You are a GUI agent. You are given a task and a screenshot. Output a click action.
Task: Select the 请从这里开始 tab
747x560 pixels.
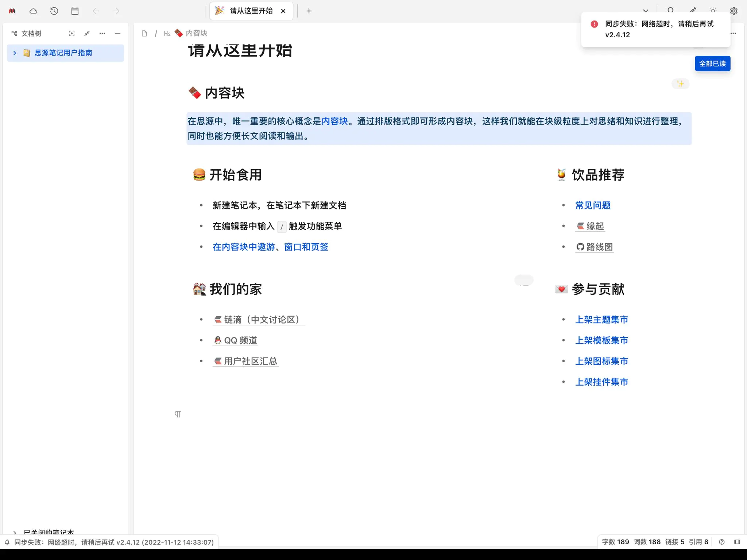(x=251, y=11)
